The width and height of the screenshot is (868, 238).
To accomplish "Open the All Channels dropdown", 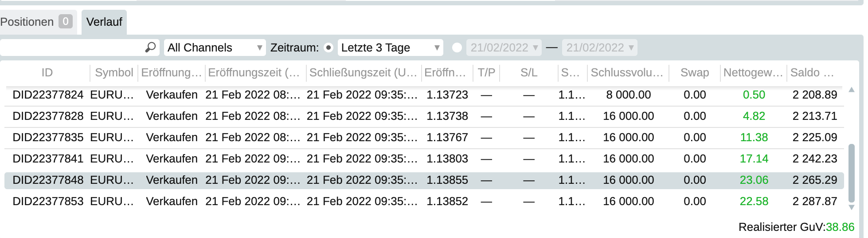I will (x=215, y=48).
